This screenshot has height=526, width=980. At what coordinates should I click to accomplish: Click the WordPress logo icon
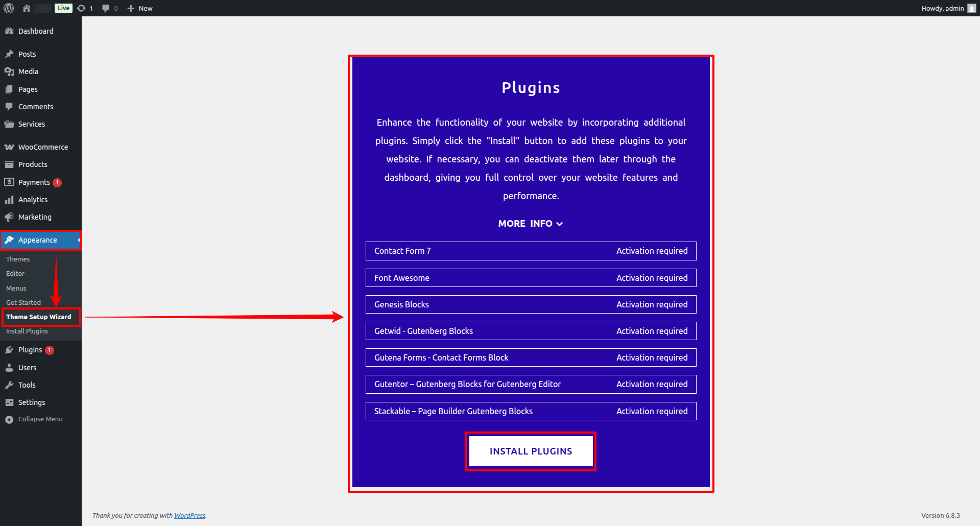pyautogui.click(x=9, y=8)
